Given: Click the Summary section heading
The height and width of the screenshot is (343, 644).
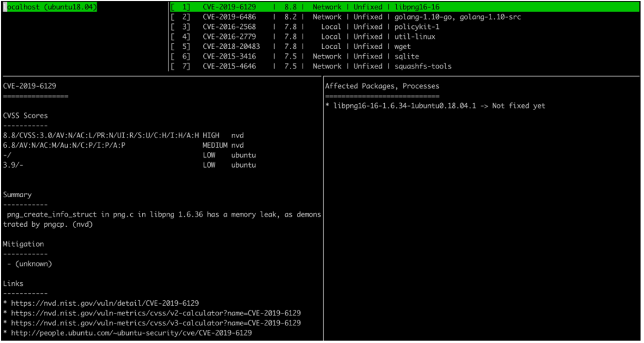Looking at the screenshot, I should (x=17, y=195).
